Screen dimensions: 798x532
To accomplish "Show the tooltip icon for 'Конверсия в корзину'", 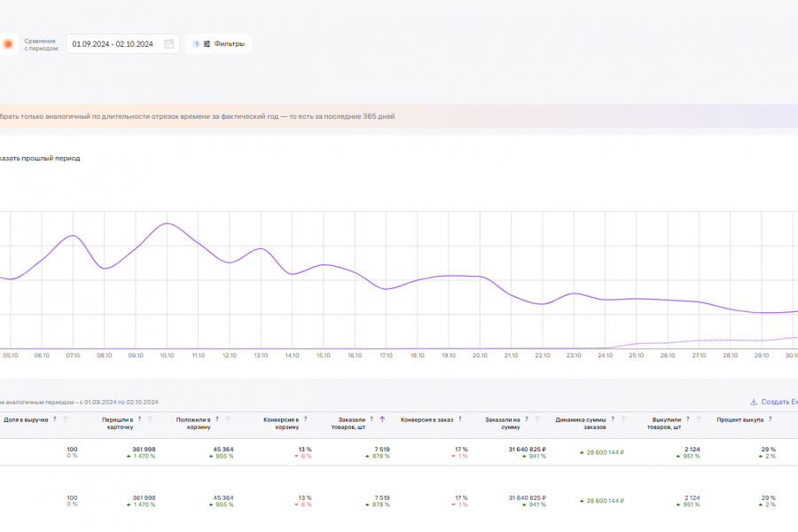I will (x=304, y=419).
